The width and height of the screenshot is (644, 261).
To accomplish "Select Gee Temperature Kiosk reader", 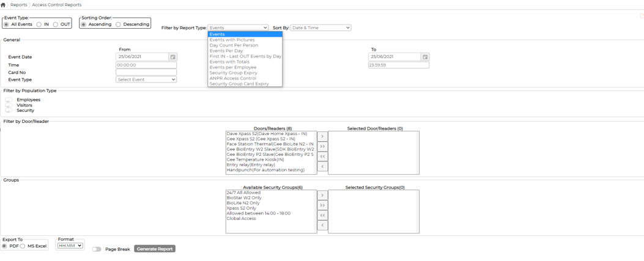I will click(x=270, y=160).
